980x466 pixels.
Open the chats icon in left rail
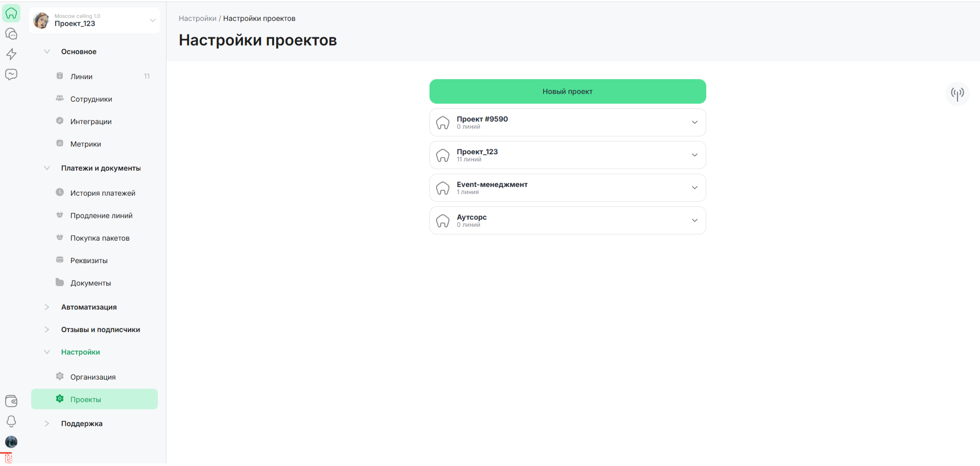click(11, 34)
